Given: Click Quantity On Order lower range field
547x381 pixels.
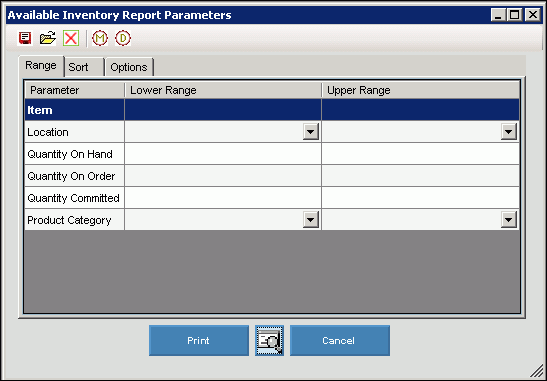Looking at the screenshot, I should [223, 176].
